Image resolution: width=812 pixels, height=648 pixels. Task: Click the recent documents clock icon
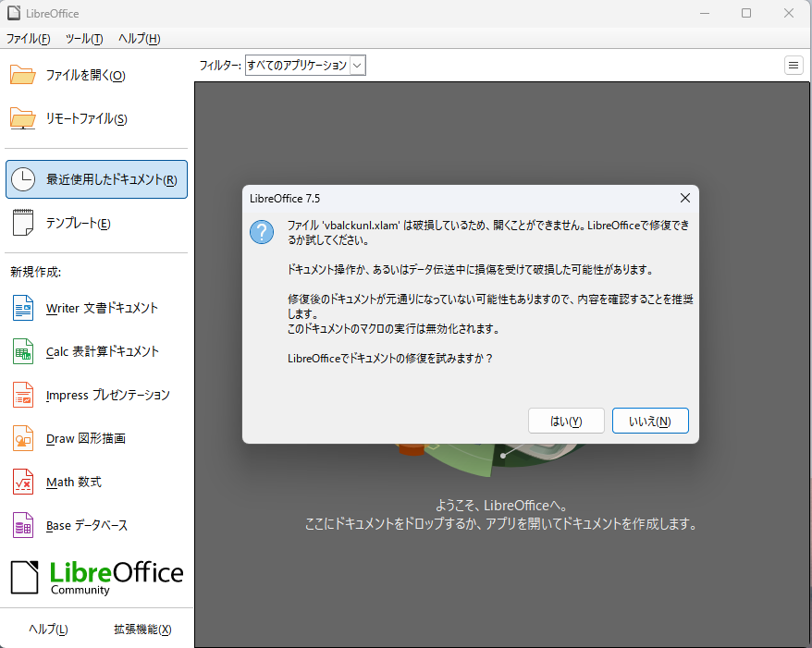click(23, 179)
